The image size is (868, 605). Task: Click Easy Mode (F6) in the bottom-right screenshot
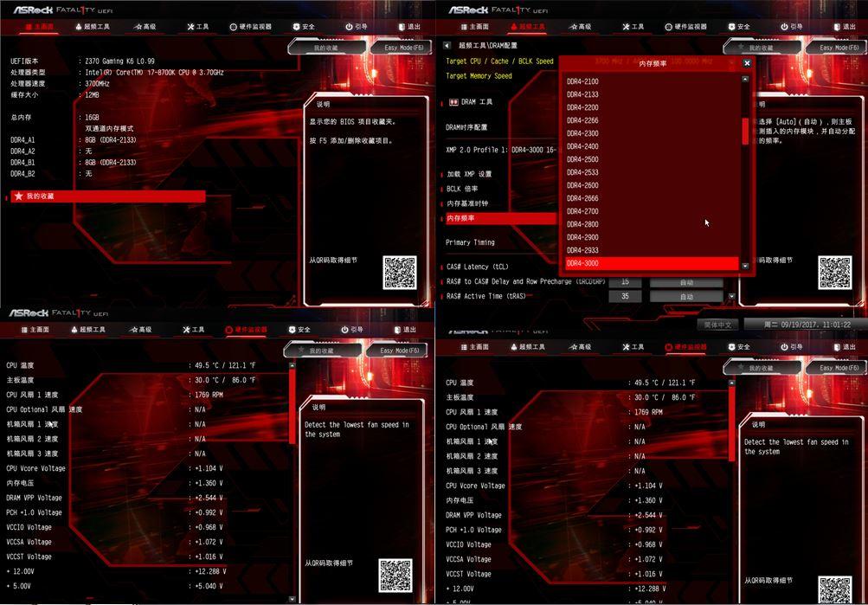(x=838, y=368)
